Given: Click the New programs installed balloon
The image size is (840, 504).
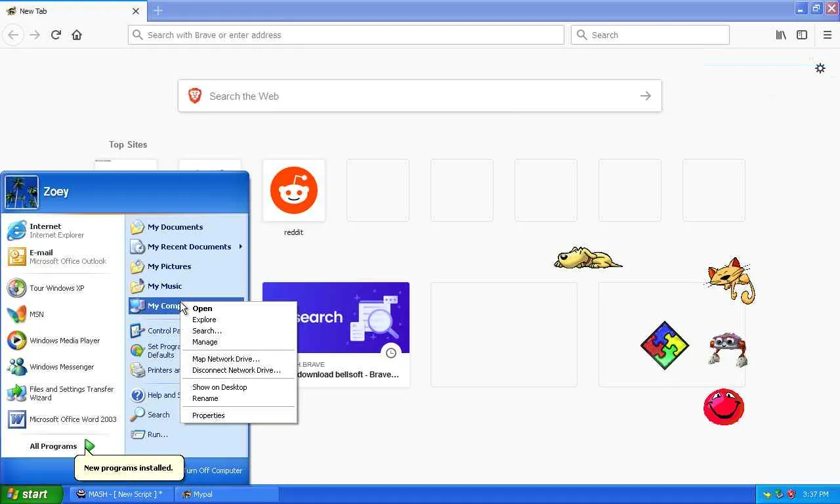Looking at the screenshot, I should click(129, 468).
